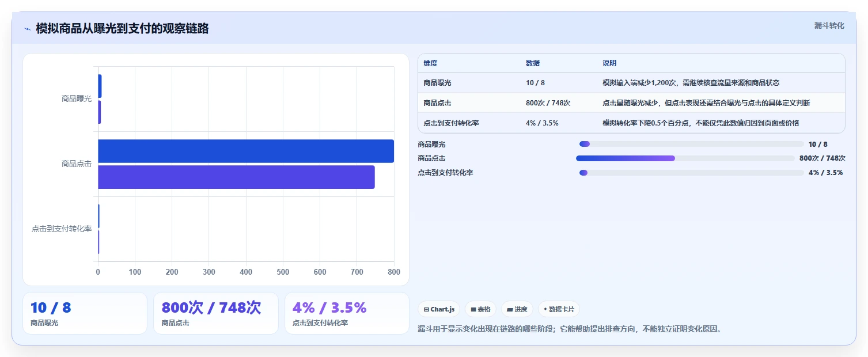Click the x-axis tick label 100
Screen dimensions: 868x357
[x=135, y=272]
